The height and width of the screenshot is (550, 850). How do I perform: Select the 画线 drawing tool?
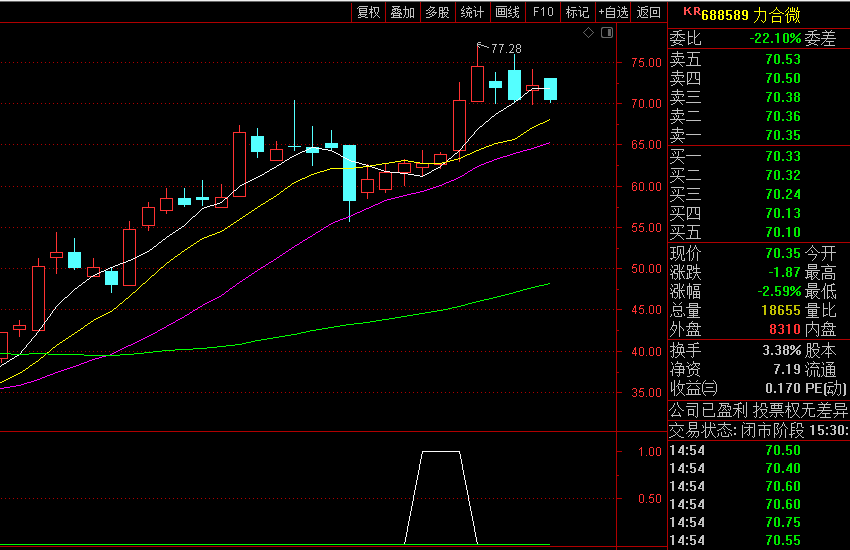[x=507, y=12]
